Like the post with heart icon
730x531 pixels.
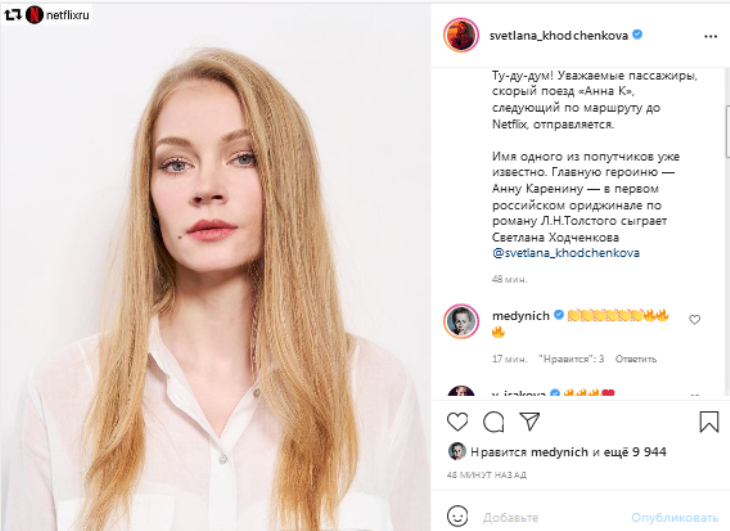pos(457,421)
